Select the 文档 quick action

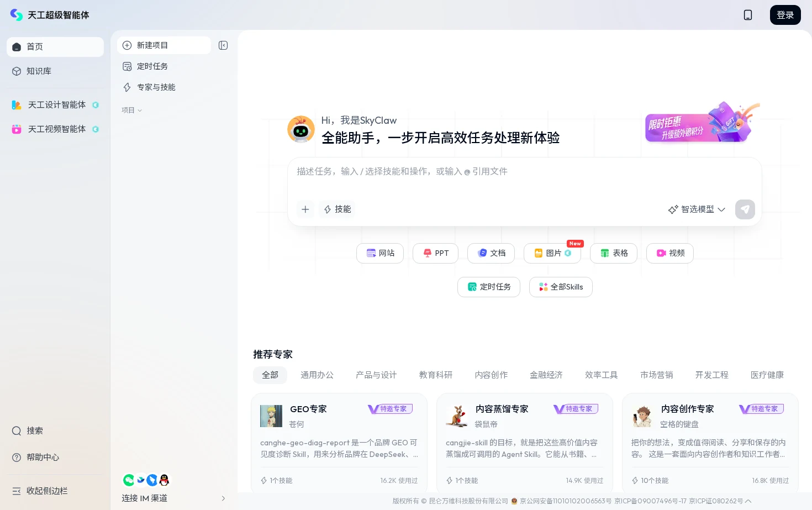[x=491, y=253]
